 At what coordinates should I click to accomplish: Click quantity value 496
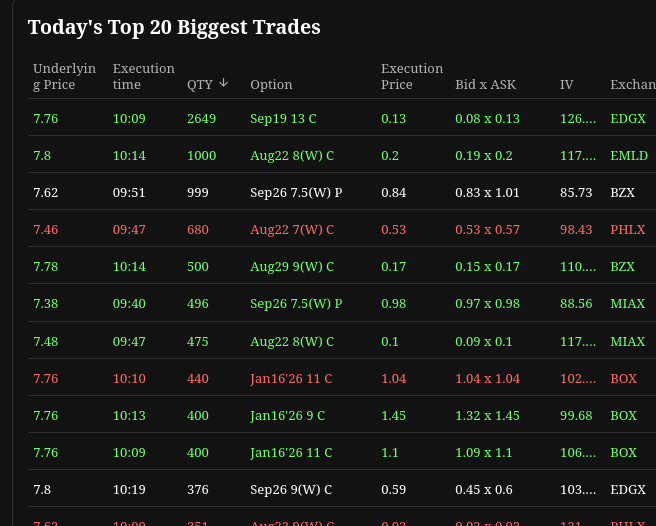coord(197,304)
